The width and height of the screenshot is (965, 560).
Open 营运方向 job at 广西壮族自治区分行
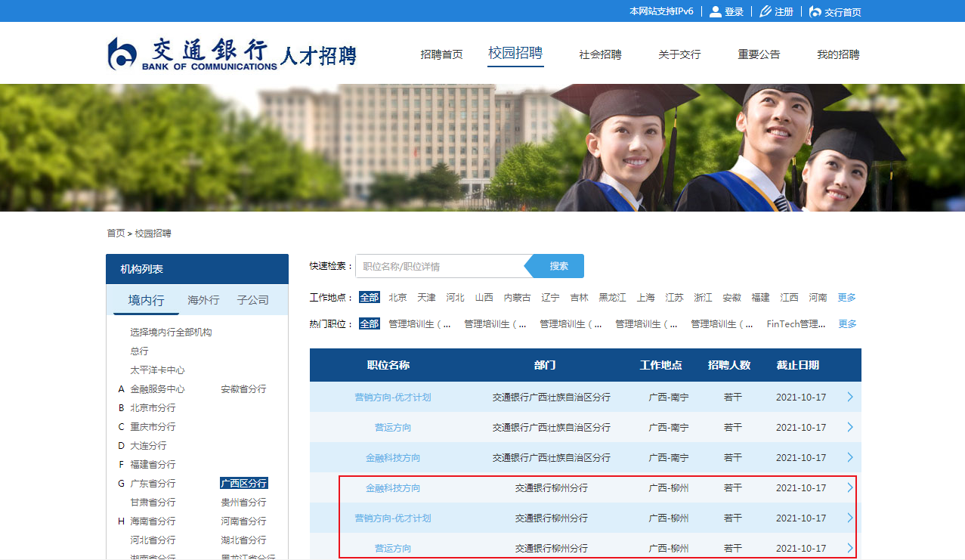point(393,428)
